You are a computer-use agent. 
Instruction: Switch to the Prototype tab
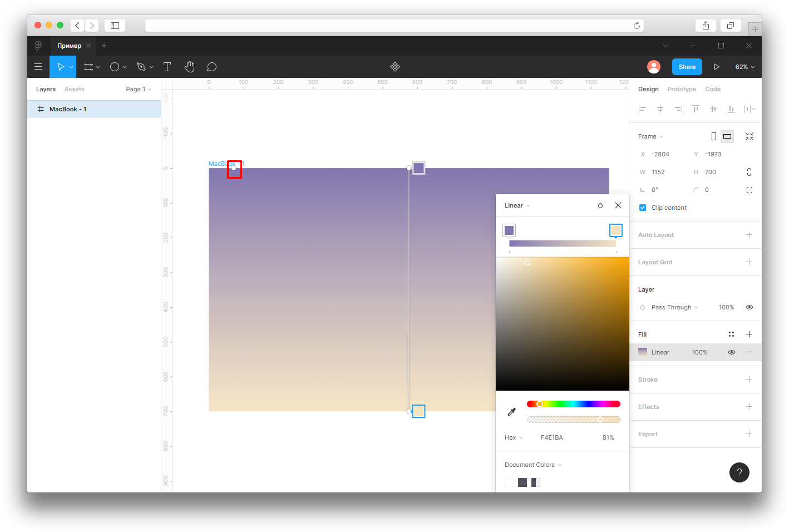[682, 89]
